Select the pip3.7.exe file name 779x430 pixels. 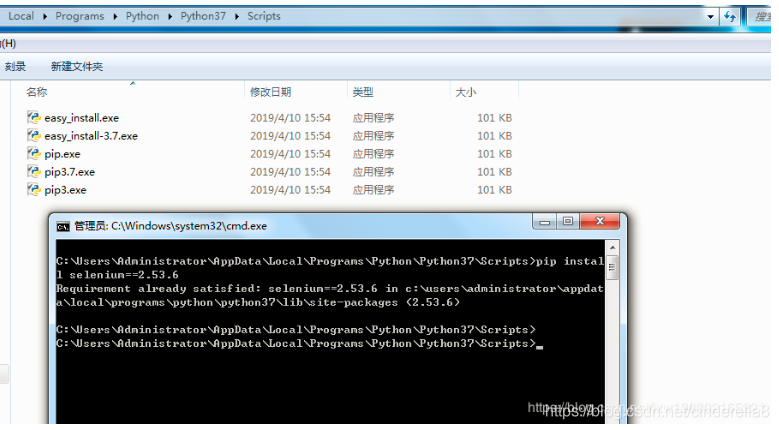click(x=70, y=172)
